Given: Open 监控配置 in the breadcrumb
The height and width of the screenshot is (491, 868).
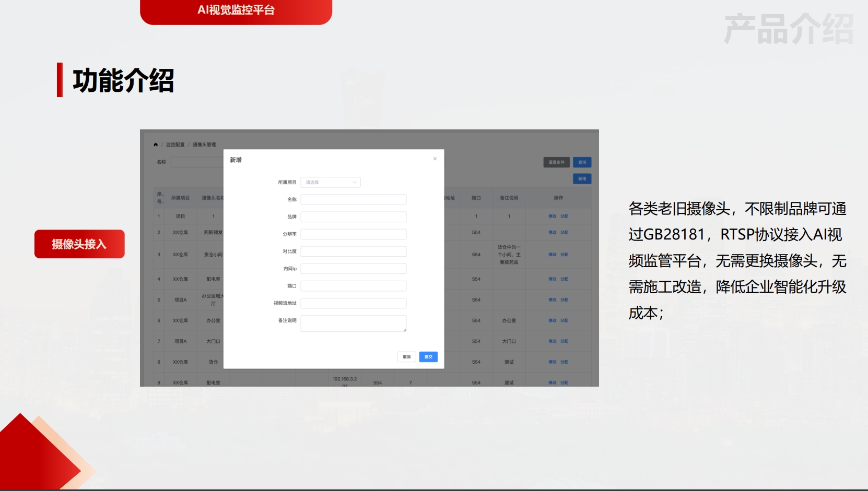Looking at the screenshot, I should pyautogui.click(x=175, y=145).
